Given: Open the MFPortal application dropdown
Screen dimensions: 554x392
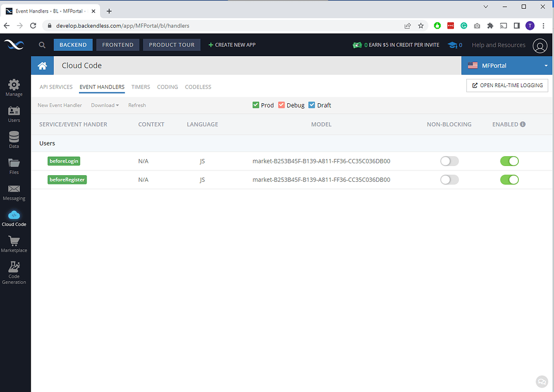Looking at the screenshot, I should click(506, 65).
